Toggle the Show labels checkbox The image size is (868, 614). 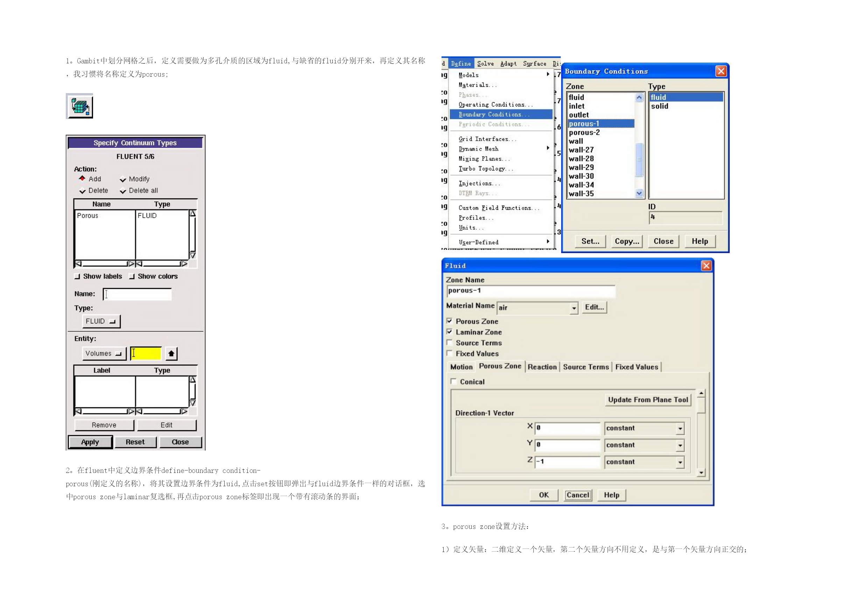pos(78,277)
